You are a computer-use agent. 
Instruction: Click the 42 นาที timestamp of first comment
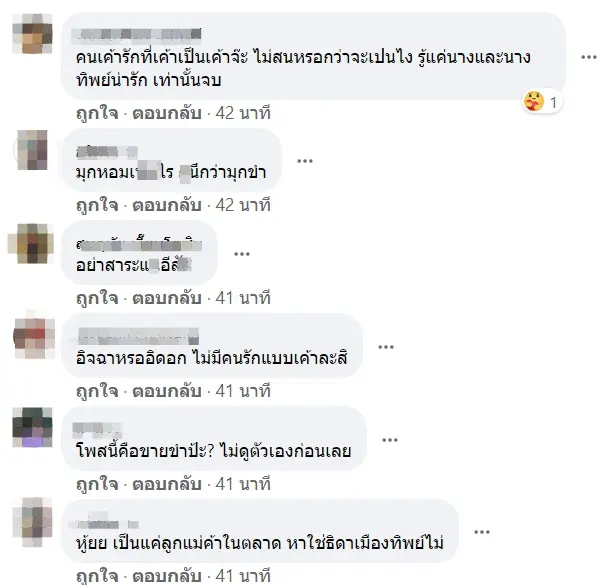point(243,113)
